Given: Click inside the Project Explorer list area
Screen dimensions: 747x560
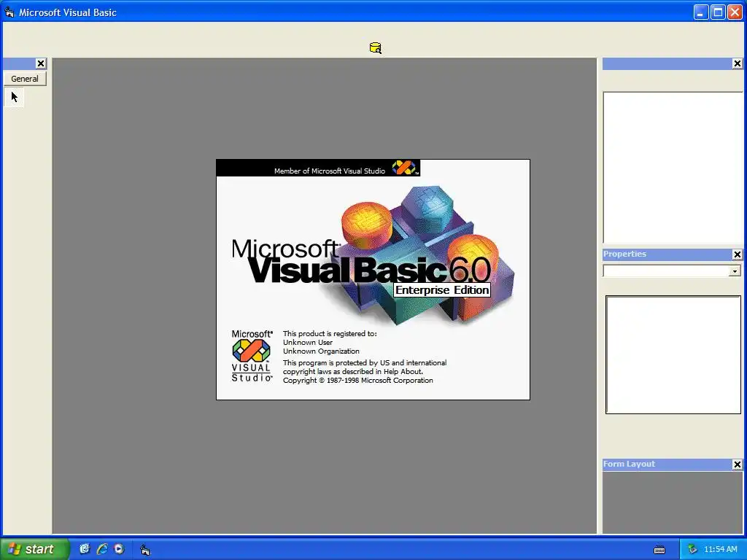Looking at the screenshot, I should 673,168.
